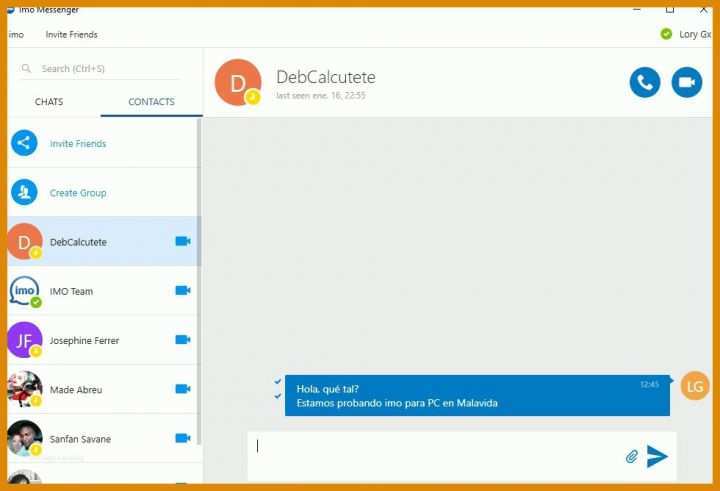Click the search magnifier icon

[26, 68]
